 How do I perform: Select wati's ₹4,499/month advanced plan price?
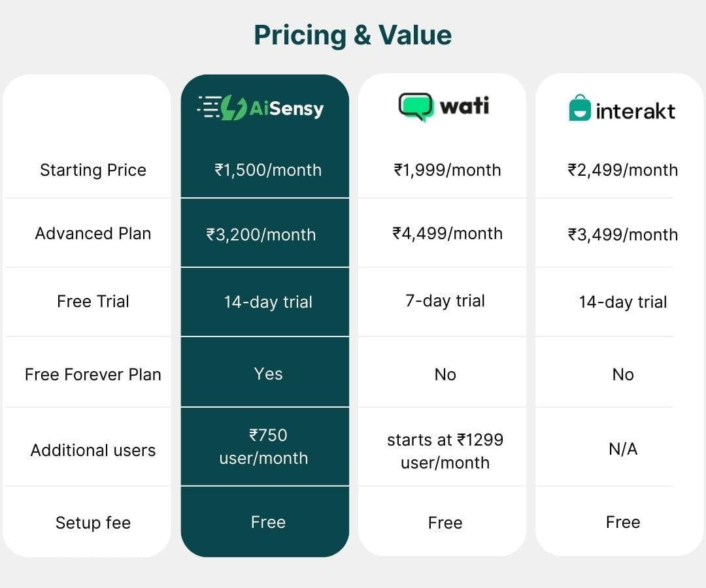pyautogui.click(x=447, y=233)
